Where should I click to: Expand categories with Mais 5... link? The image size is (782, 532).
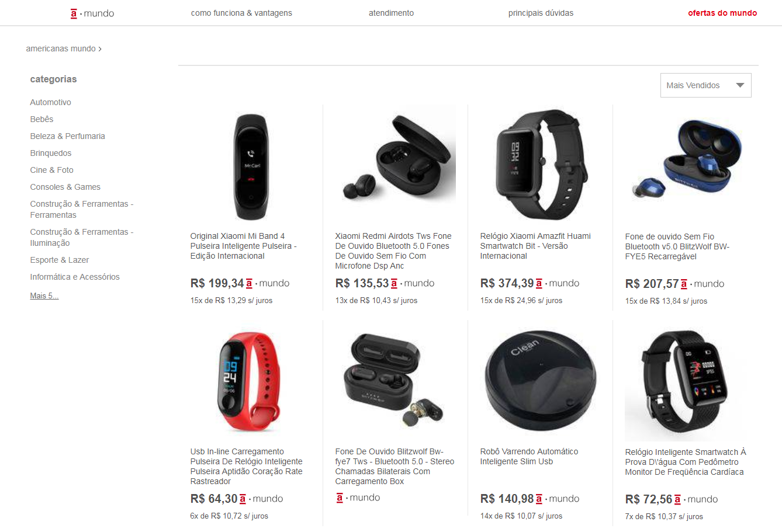tap(44, 295)
